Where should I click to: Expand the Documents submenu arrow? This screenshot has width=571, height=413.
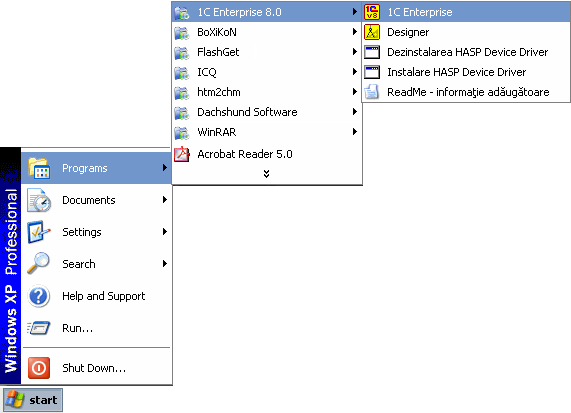tap(165, 200)
